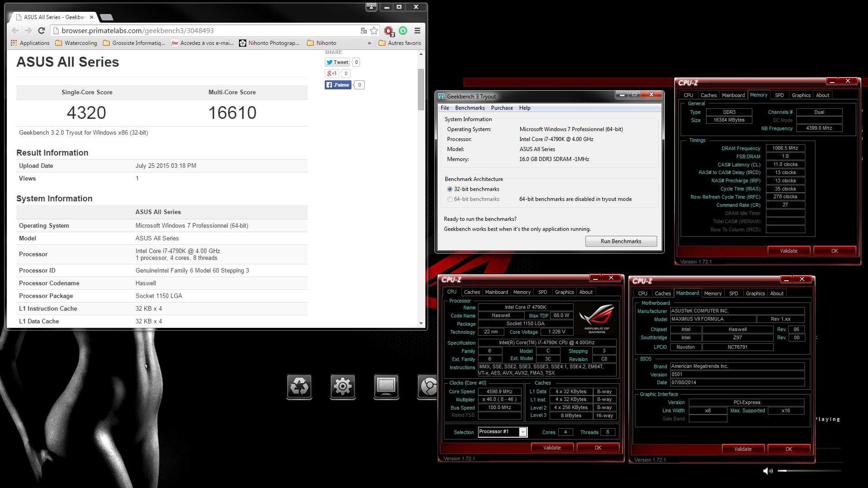Open Geekbench Benchmarks menu
The height and width of the screenshot is (488, 868).
pos(470,108)
